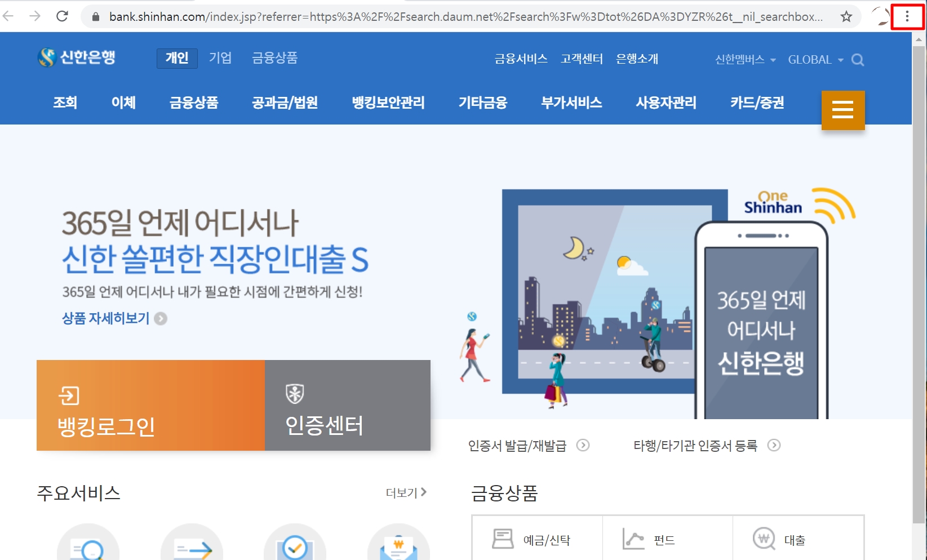927x560 pixels.
Task: Open 금융서비스 link in header
Action: (x=521, y=59)
